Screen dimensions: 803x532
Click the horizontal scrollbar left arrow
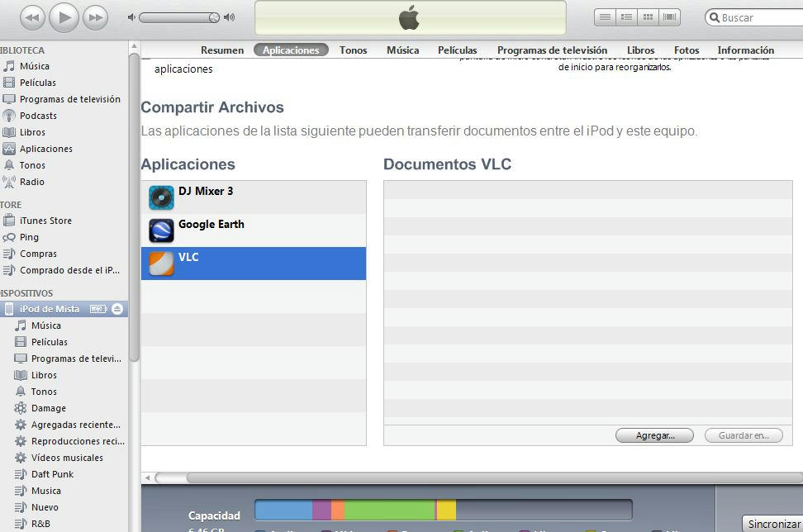coord(148,477)
